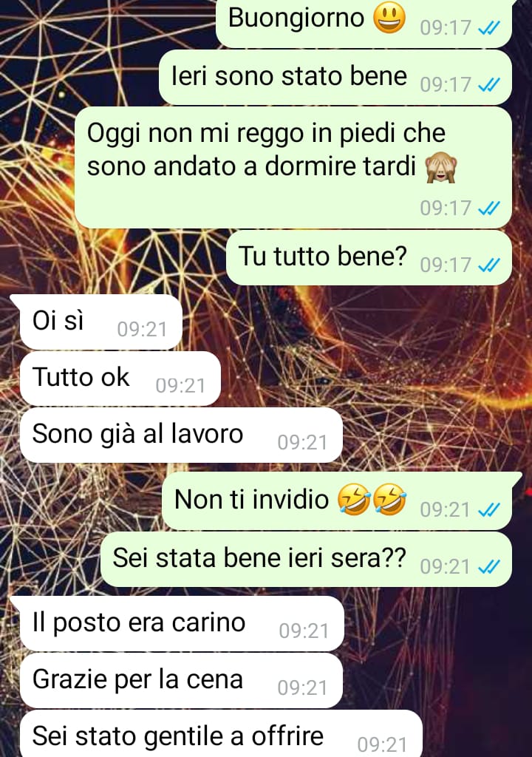This screenshot has width=532, height=757.
Task: Tap the read ticks on 'Sei stata bene ieri sera??'
Action: [x=488, y=567]
